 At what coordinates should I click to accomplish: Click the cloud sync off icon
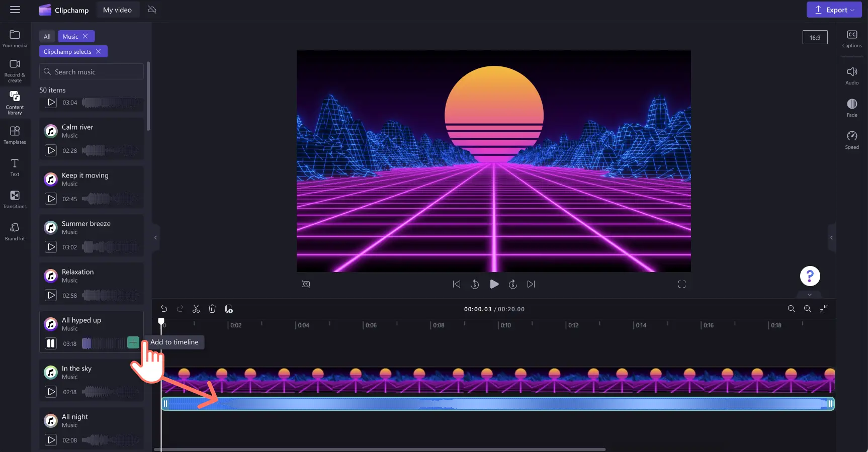(x=152, y=10)
